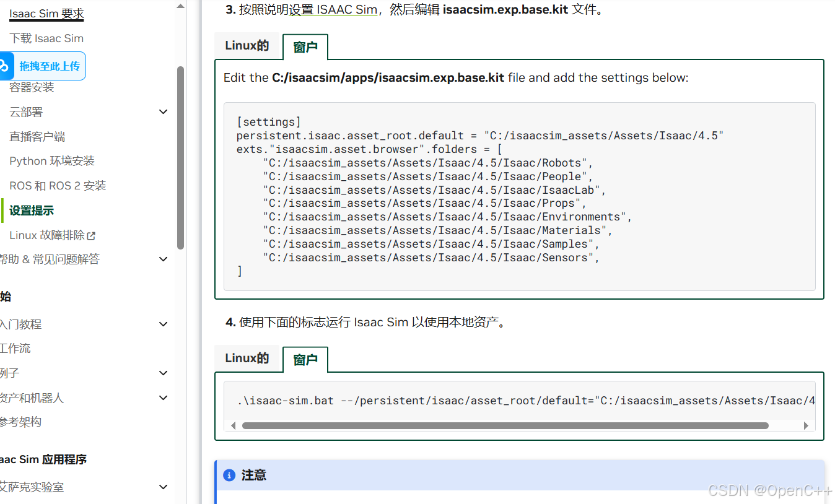
Task: Select the active 设置提示 sidebar item
Action: click(x=32, y=211)
